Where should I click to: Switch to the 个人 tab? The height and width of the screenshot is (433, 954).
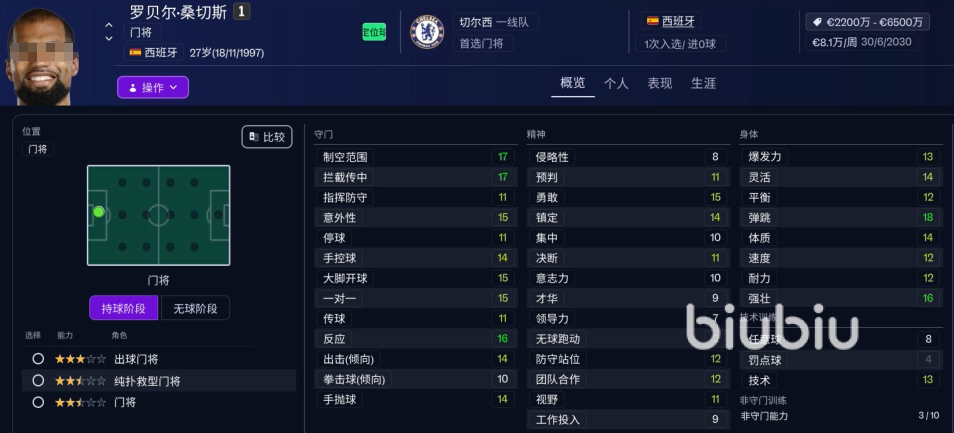coord(616,84)
